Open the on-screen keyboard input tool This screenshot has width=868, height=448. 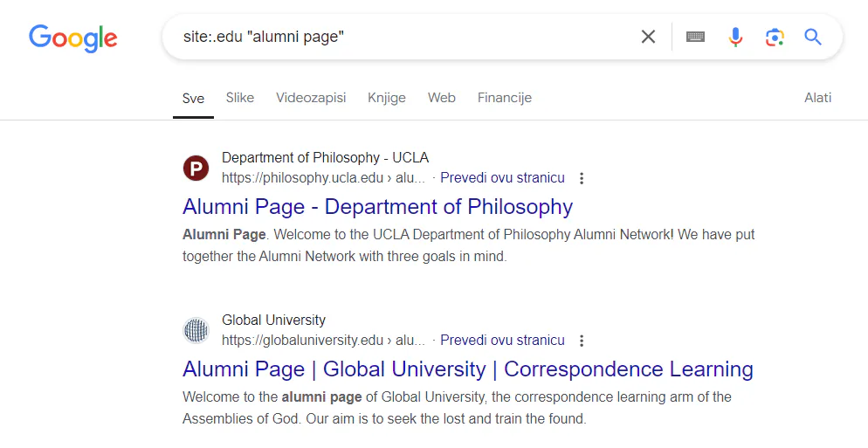tap(695, 37)
